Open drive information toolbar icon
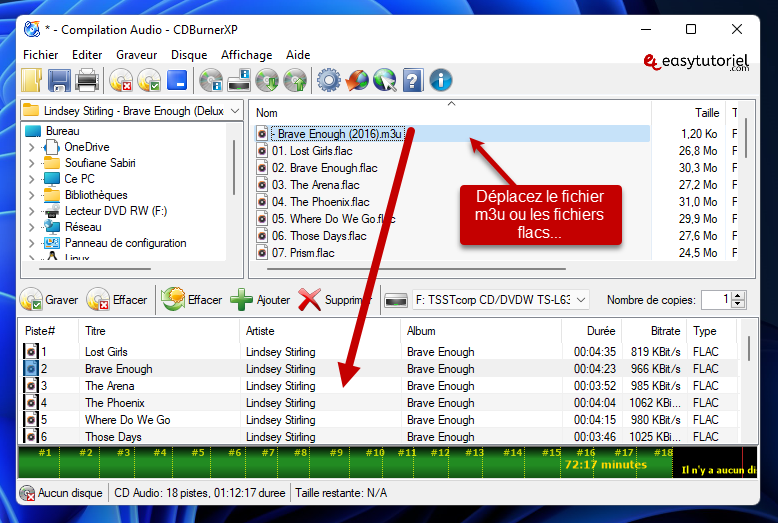The height and width of the screenshot is (523, 778). tap(239, 80)
